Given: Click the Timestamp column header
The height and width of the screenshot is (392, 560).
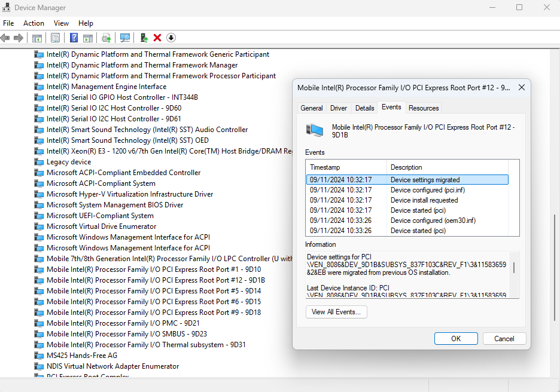Looking at the screenshot, I should [x=346, y=167].
